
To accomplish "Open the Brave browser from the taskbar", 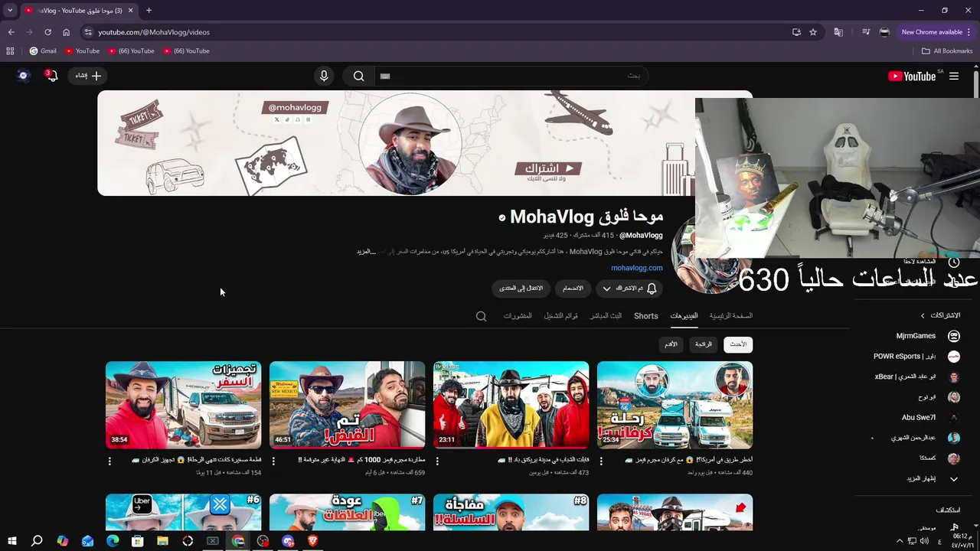I will (x=312, y=541).
